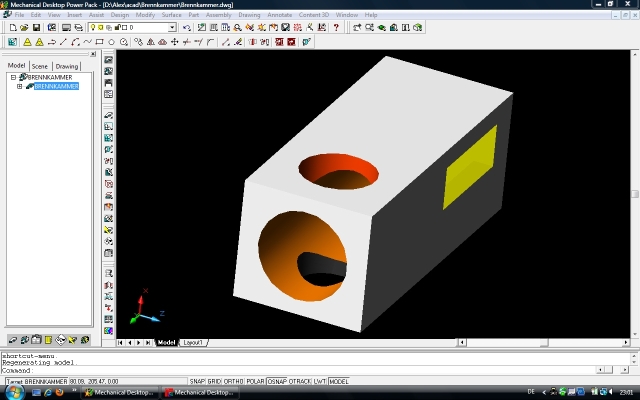Switch to the Scene browser tab

click(40, 66)
